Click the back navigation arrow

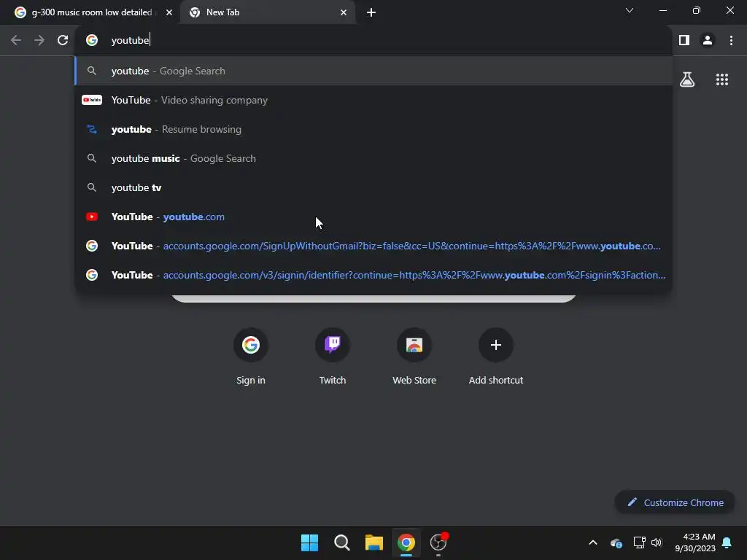[x=16, y=40]
